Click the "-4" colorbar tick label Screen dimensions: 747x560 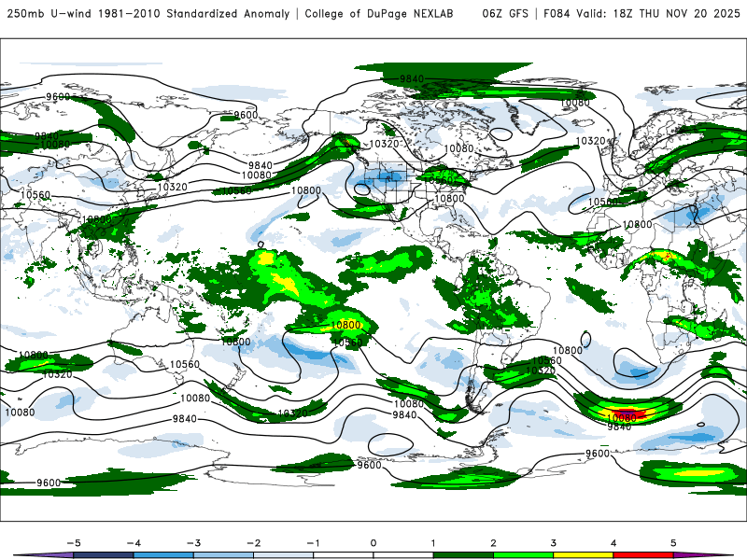[x=134, y=543]
